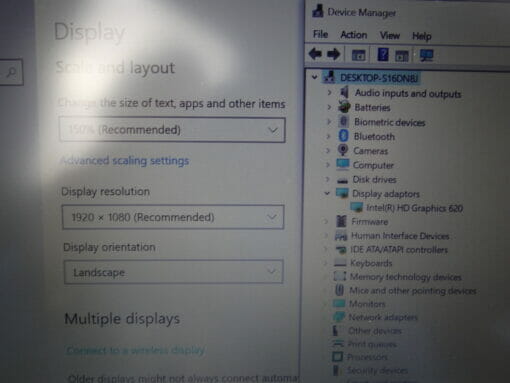Open the scaling 150% (Recommended) dropdown
This screenshot has height=383, width=510.
tap(172, 130)
